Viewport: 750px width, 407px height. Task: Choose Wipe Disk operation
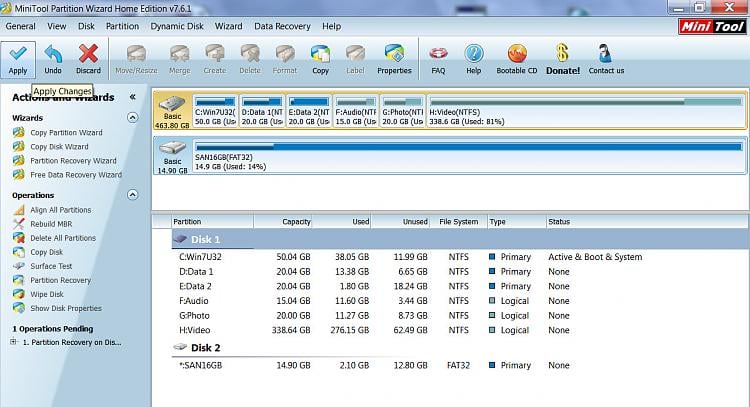tap(47, 294)
